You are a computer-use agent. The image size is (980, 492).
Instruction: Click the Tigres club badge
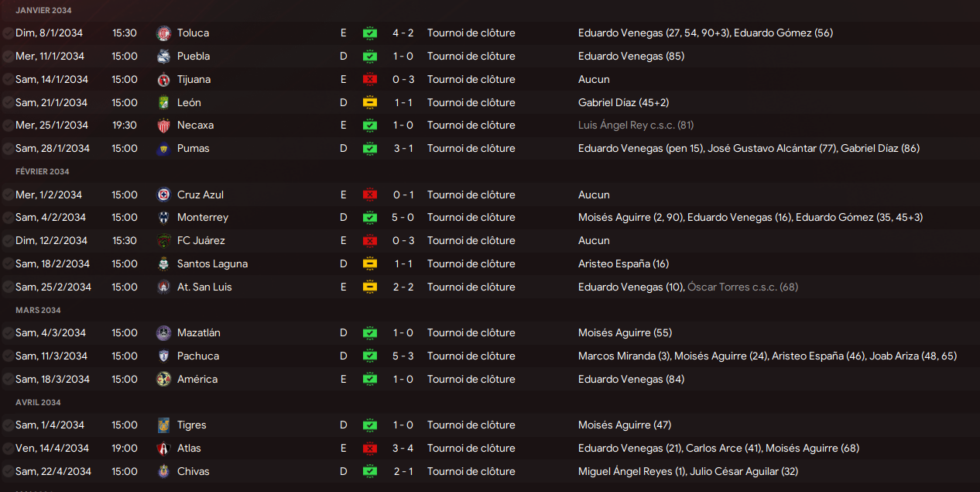coord(163,425)
